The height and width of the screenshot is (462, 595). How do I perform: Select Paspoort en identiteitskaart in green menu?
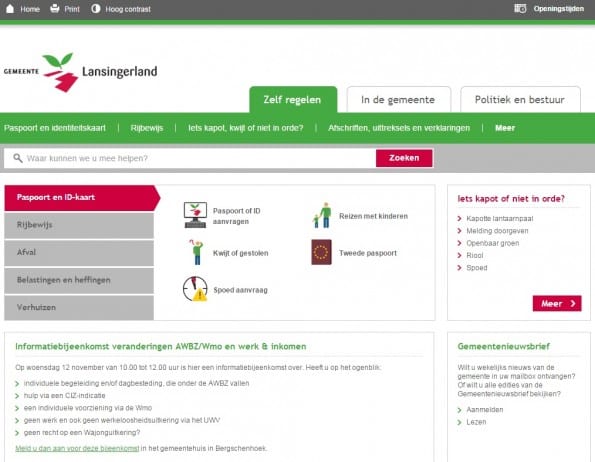tap(55, 128)
